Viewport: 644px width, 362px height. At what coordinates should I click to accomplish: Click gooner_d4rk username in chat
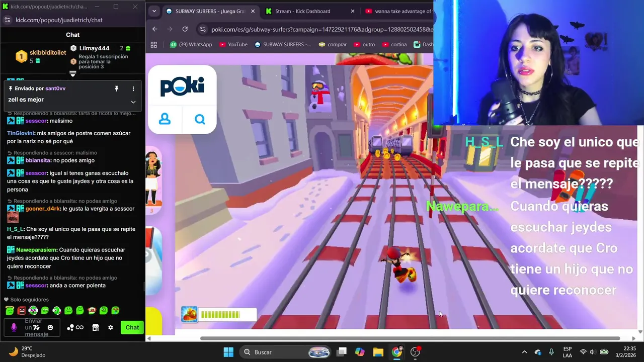pyautogui.click(x=42, y=209)
